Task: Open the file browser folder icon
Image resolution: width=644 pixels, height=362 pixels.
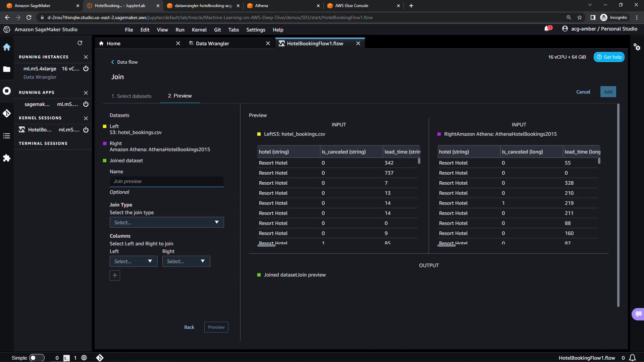Action: (7, 69)
